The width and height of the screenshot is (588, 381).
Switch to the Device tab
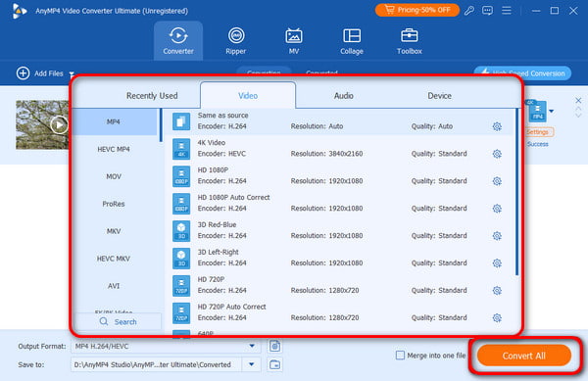pyautogui.click(x=439, y=96)
